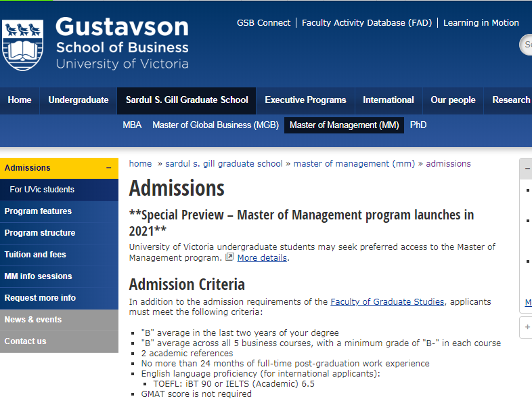
Task: Open the Home navigation tab
Action: [x=20, y=100]
